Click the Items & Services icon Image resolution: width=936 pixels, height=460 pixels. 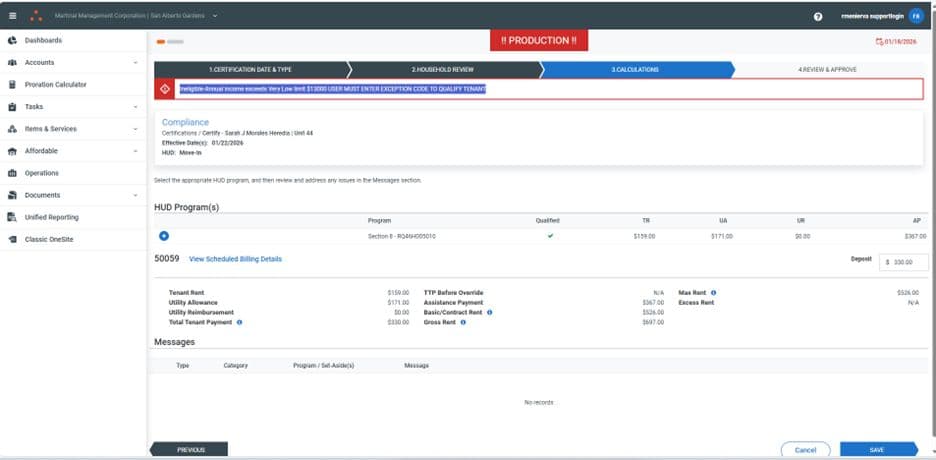[x=12, y=129]
